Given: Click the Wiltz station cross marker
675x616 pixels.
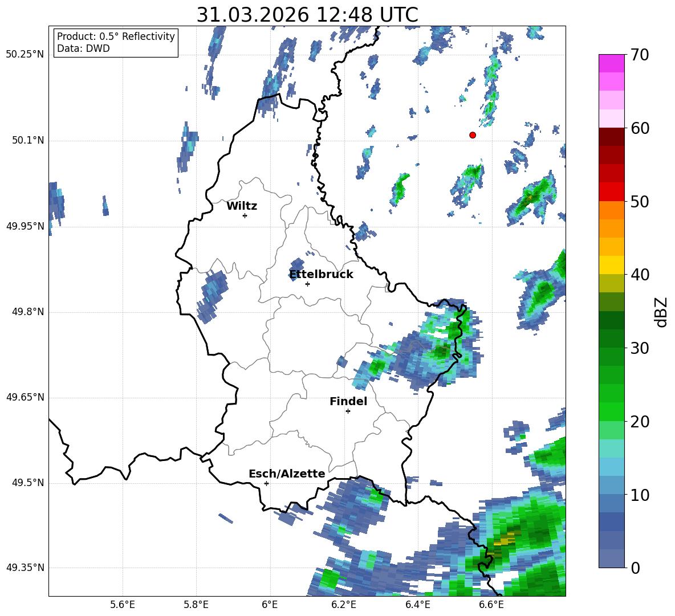Looking at the screenshot, I should (245, 215).
